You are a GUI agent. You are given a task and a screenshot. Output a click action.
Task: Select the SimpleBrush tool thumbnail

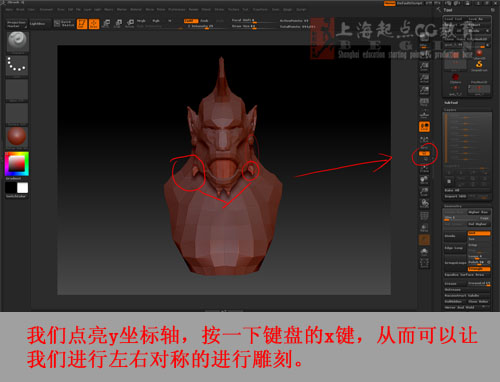tap(479, 64)
